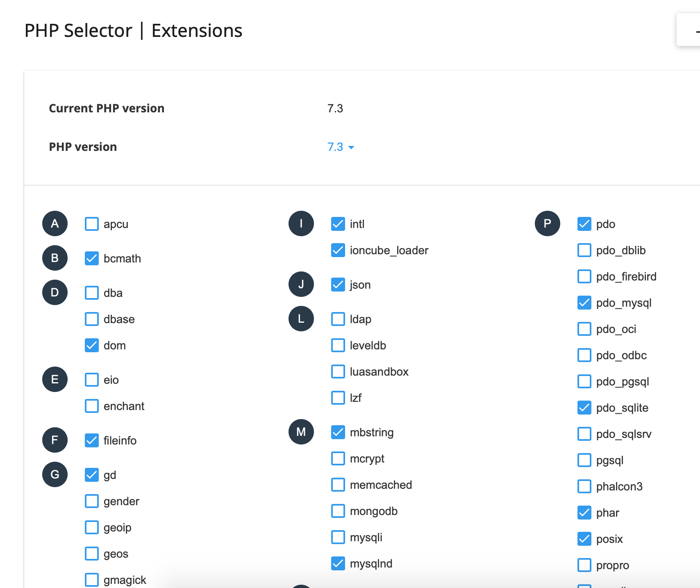Click the letter P group badge
The image size is (700, 588).
548,223
